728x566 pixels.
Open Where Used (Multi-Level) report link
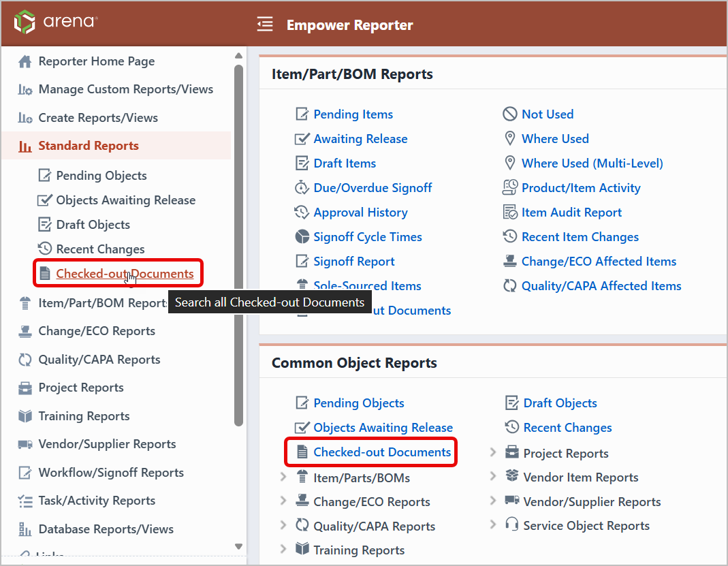click(x=592, y=163)
